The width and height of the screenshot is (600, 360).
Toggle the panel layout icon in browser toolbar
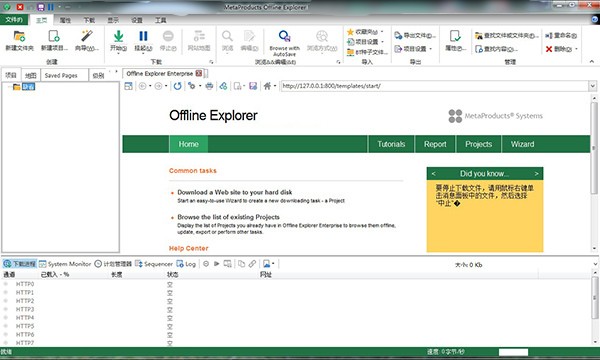(x=129, y=86)
